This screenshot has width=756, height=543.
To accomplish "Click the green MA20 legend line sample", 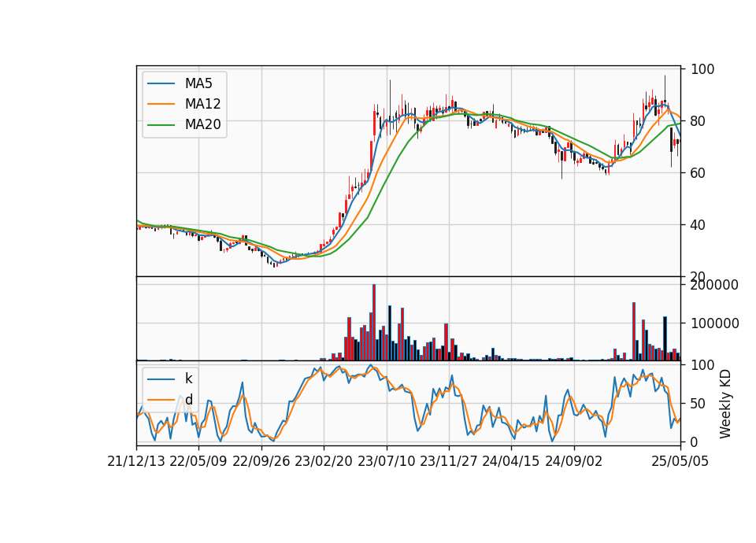I will point(161,125).
